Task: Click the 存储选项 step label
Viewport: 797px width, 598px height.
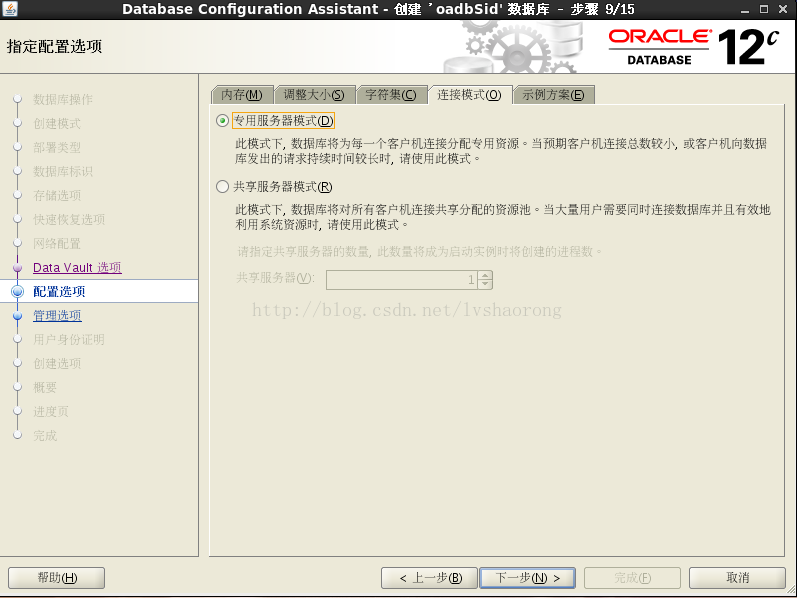Action: (57, 195)
